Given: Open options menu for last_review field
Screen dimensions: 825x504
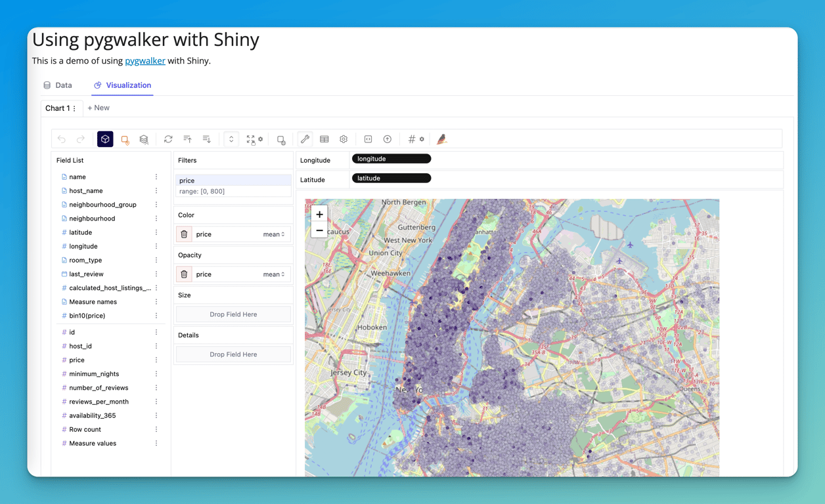Looking at the screenshot, I should pos(156,274).
